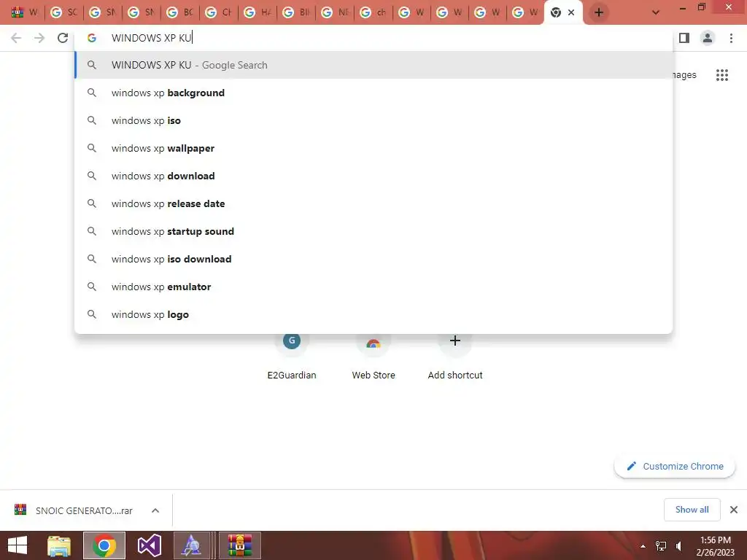747x560 pixels.
Task: Switch to the BII tab
Action: tap(296, 12)
